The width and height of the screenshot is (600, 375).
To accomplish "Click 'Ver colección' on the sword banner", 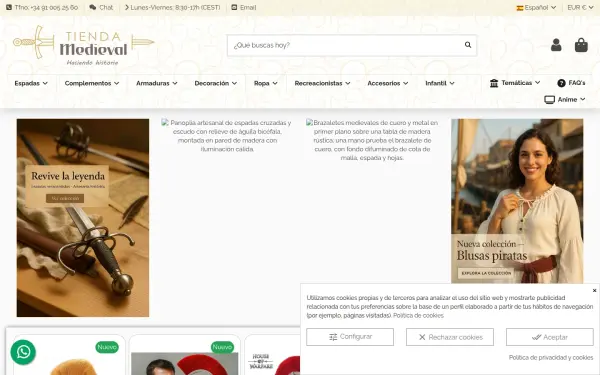I will click(65, 198).
